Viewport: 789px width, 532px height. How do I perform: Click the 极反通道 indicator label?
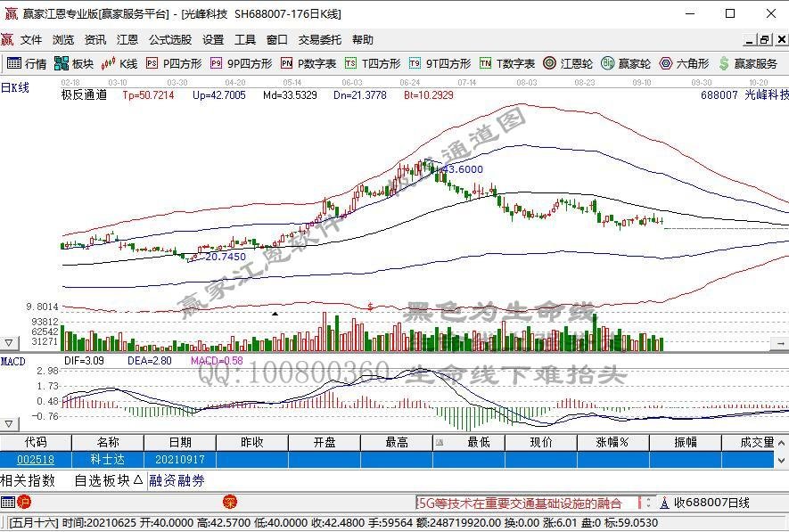coord(84,94)
